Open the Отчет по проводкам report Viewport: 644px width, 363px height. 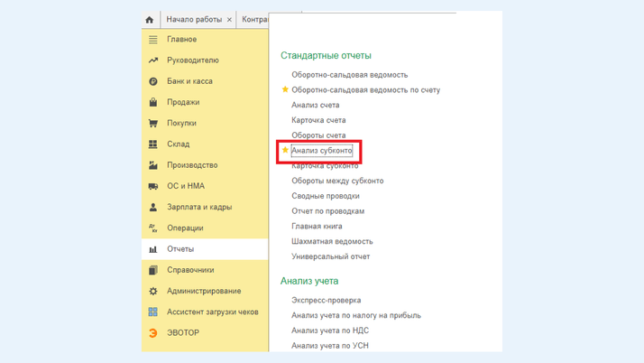(327, 211)
